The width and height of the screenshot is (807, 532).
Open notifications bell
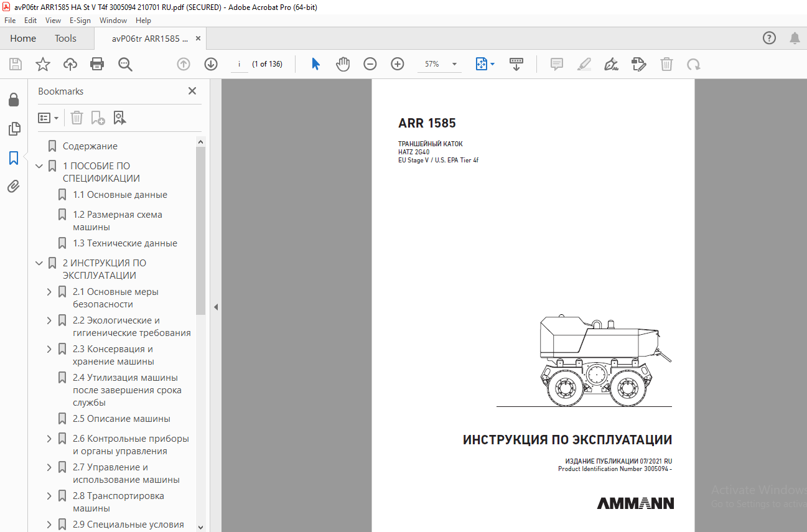pos(795,39)
